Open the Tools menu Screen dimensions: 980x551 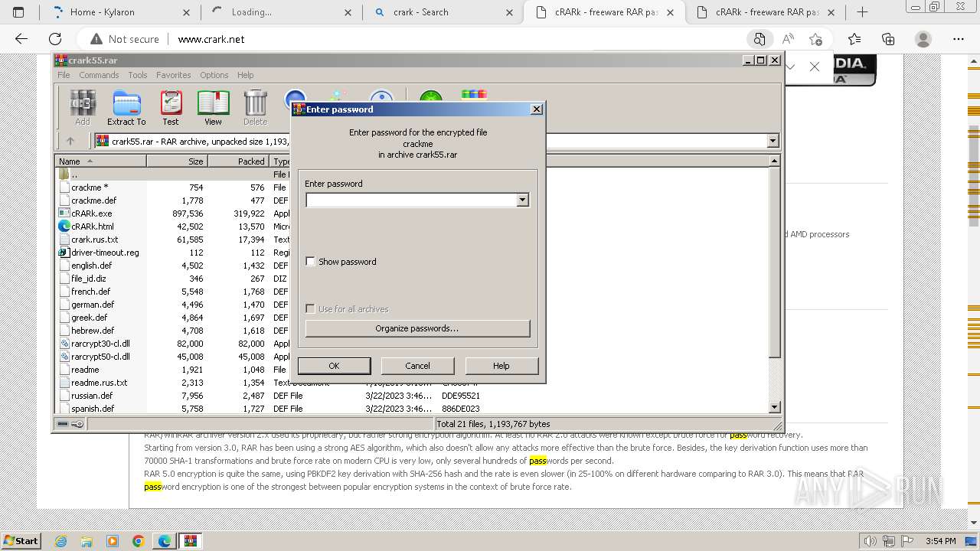[x=138, y=75]
